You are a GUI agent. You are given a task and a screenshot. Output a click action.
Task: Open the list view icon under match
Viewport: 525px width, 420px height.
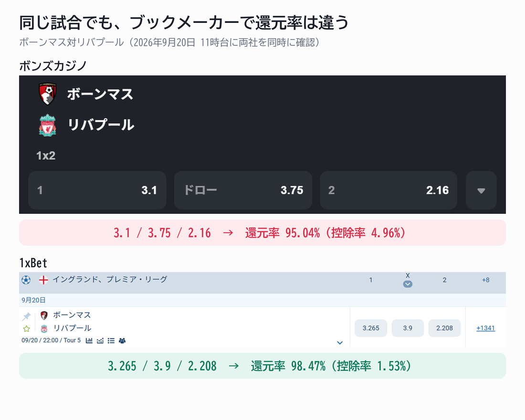click(111, 341)
